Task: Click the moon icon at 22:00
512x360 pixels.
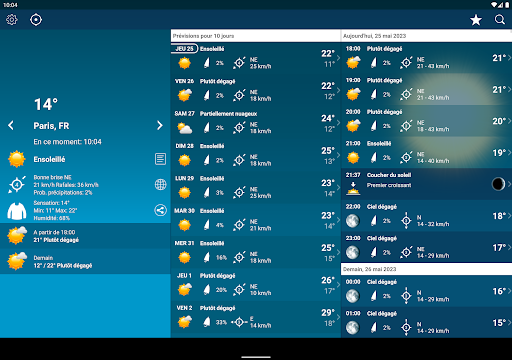Action: coord(352,221)
